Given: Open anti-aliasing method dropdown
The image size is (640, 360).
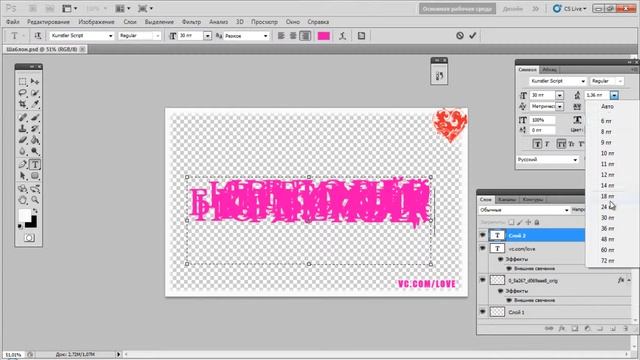Looking at the screenshot, I should (266, 36).
